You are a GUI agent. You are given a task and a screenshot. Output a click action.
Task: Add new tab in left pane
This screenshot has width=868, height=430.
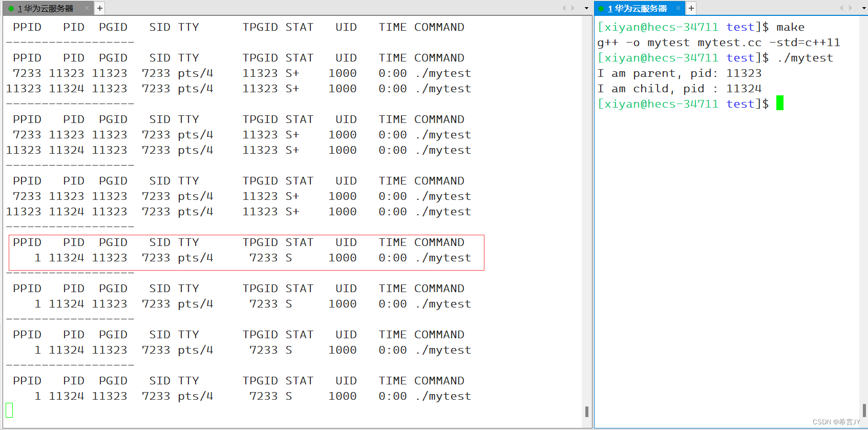pyautogui.click(x=100, y=8)
